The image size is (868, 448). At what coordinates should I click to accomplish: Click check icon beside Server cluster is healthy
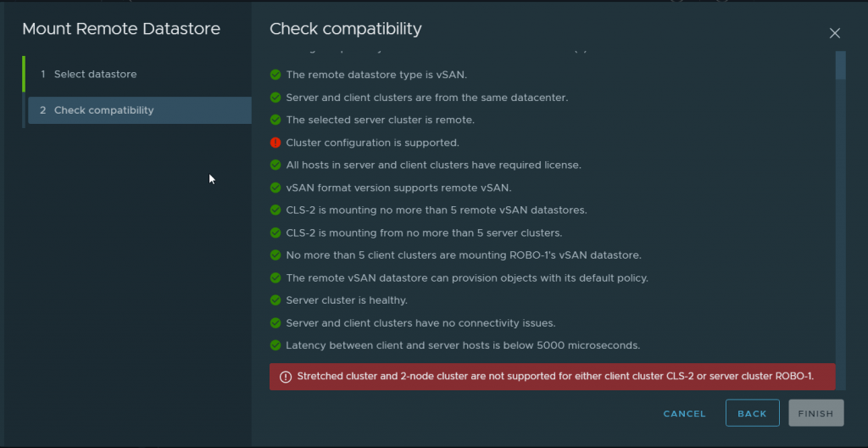(x=275, y=300)
